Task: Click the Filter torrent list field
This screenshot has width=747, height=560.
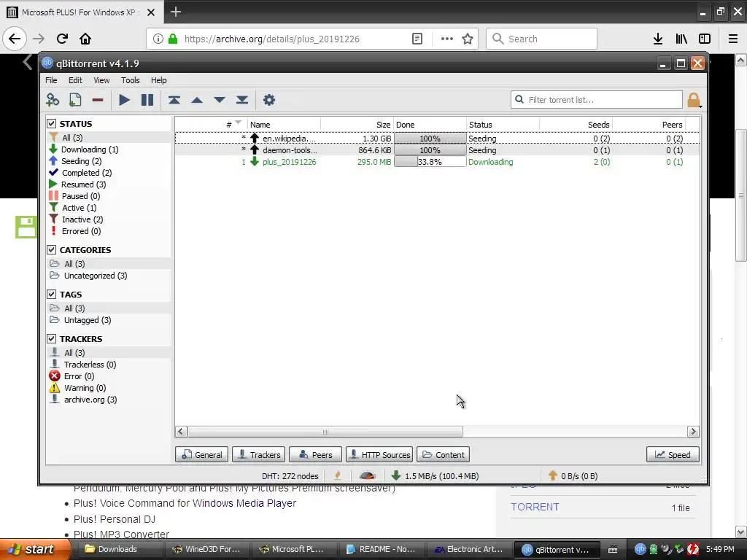Action: click(x=597, y=99)
